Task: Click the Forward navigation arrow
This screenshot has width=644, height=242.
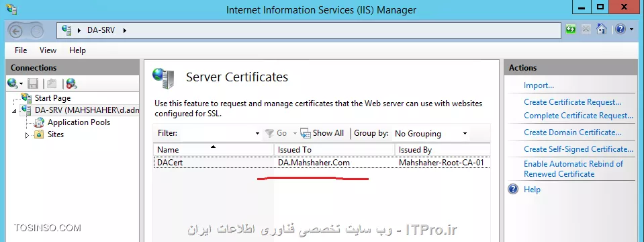Action: coord(36,31)
